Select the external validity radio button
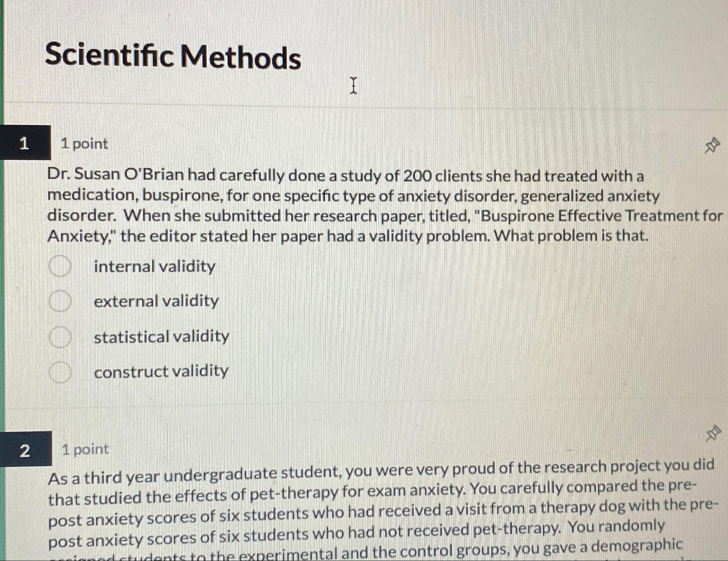 61,302
